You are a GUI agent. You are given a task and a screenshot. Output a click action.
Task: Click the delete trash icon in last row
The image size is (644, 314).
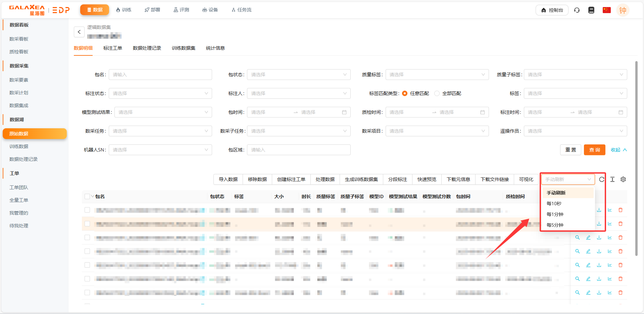(x=621, y=293)
